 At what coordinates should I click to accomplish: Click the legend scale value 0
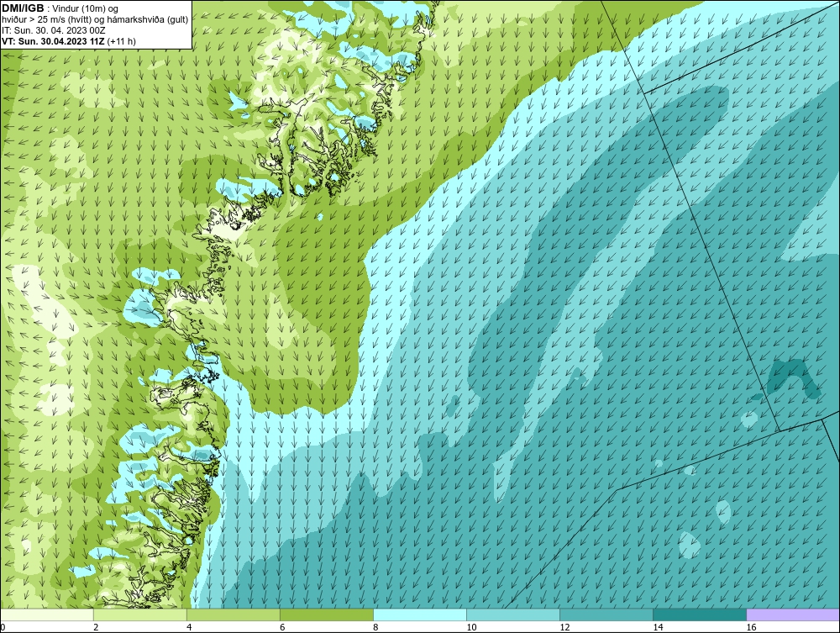click(3, 627)
